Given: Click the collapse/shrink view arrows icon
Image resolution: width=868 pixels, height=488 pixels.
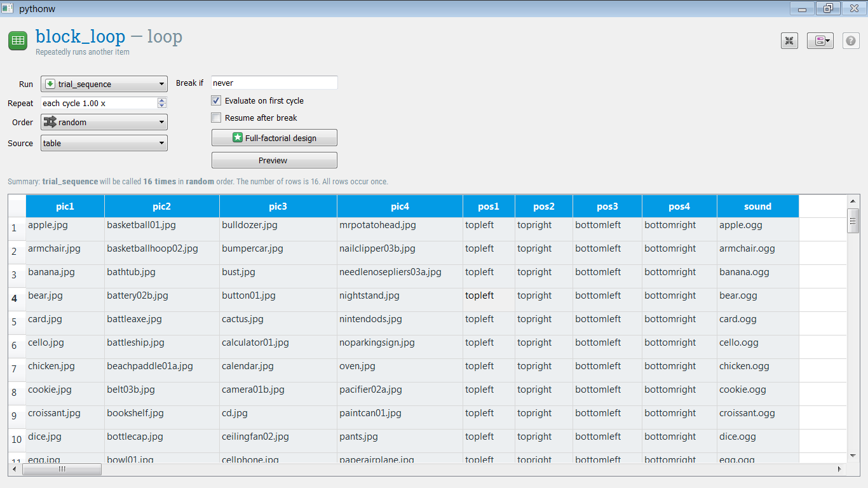Looking at the screenshot, I should [789, 41].
